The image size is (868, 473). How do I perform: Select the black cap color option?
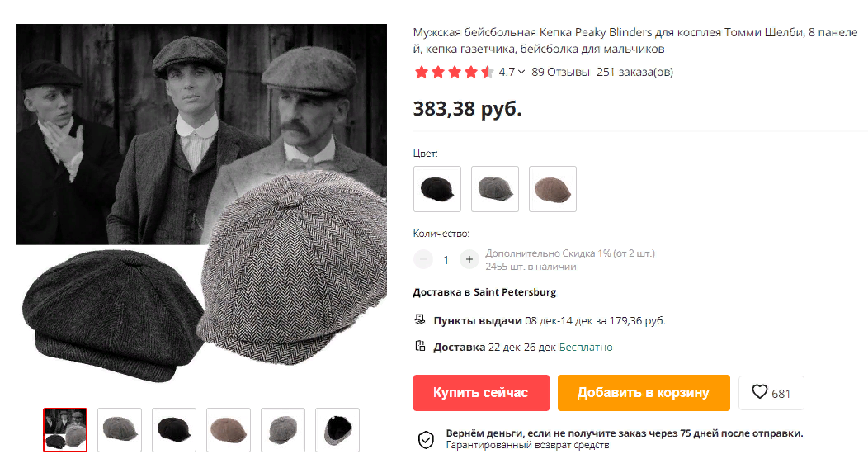click(437, 189)
